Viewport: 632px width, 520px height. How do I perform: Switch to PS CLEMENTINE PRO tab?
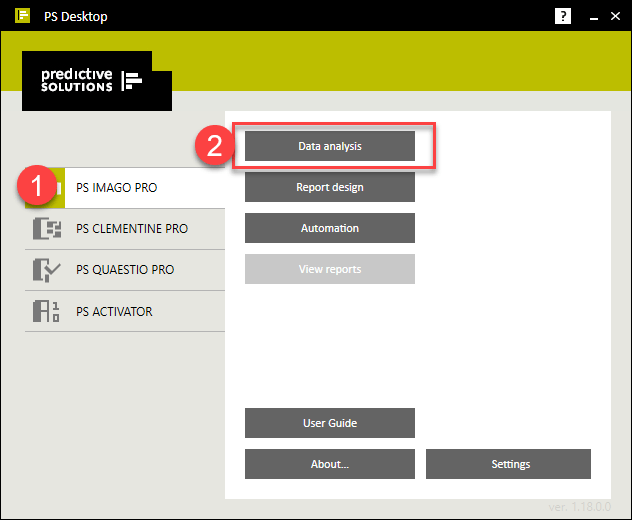(x=125, y=229)
